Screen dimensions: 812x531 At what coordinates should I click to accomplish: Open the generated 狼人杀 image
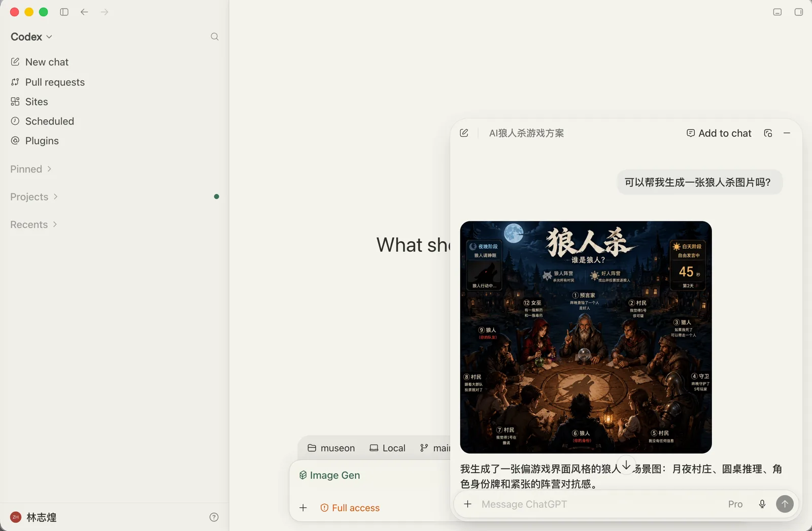pyautogui.click(x=586, y=337)
